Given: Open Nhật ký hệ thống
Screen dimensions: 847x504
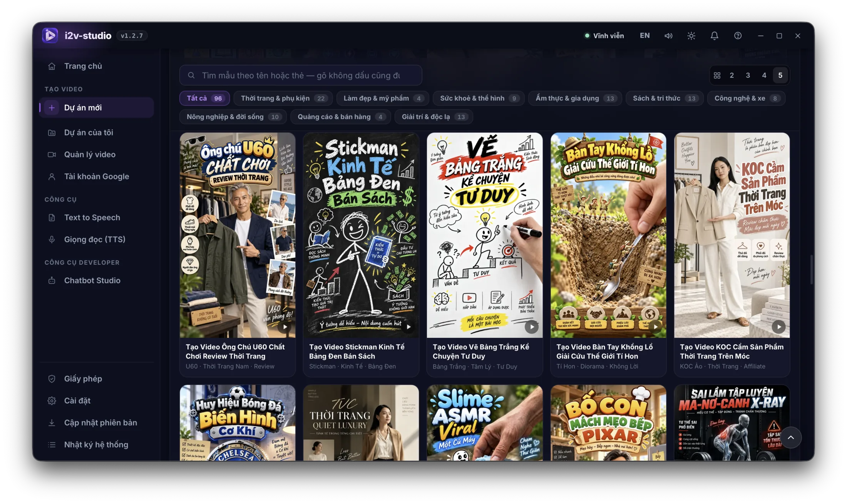Looking at the screenshot, I should click(x=96, y=445).
